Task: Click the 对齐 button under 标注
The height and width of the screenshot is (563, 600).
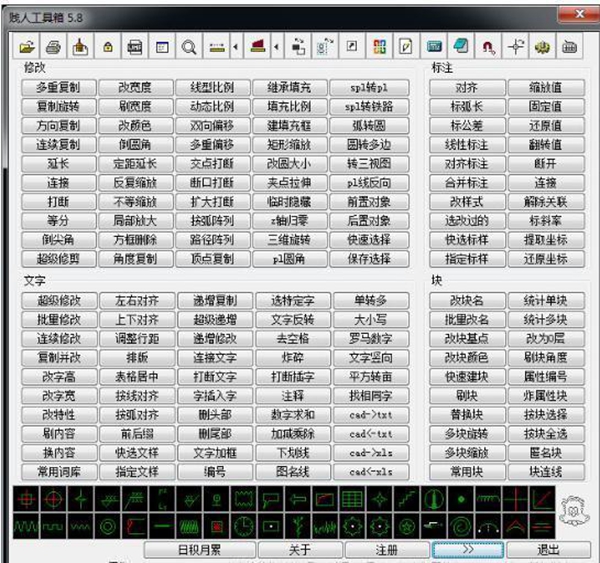Action: click(x=466, y=88)
